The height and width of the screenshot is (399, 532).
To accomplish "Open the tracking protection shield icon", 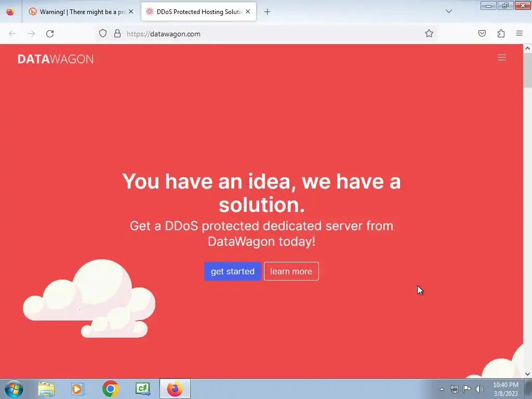I will point(103,33).
